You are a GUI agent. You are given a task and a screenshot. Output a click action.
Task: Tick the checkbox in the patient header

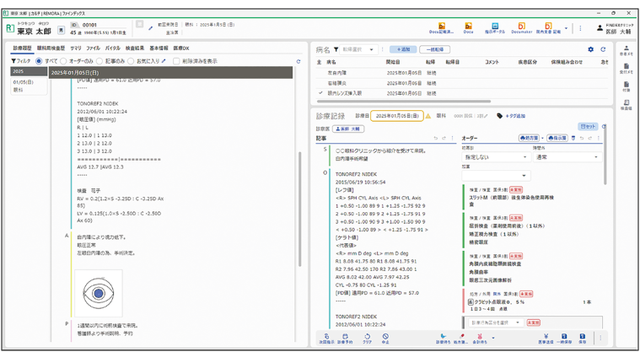[140, 24]
